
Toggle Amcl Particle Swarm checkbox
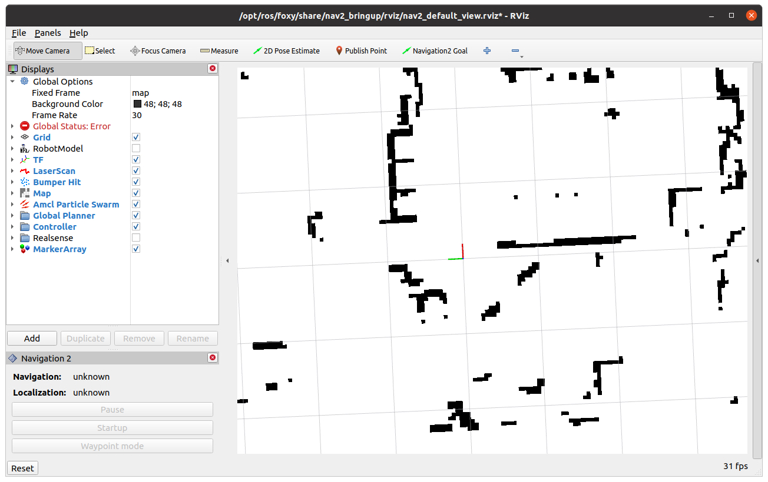click(136, 204)
